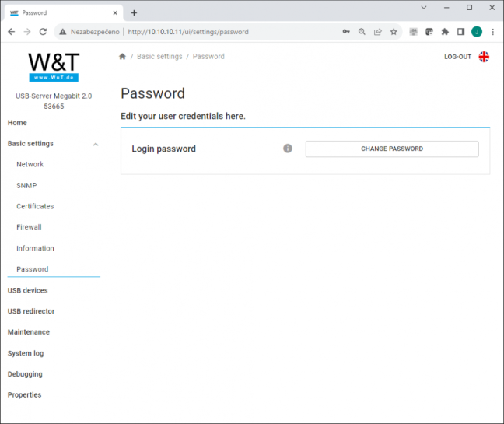Open the USB redirector page
Viewport: 504px width, 424px height.
pyautogui.click(x=31, y=311)
